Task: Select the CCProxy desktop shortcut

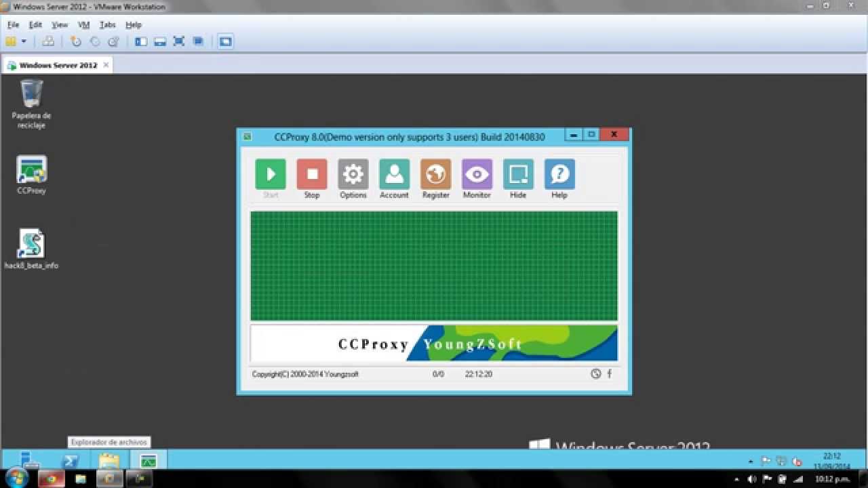Action: [x=31, y=176]
